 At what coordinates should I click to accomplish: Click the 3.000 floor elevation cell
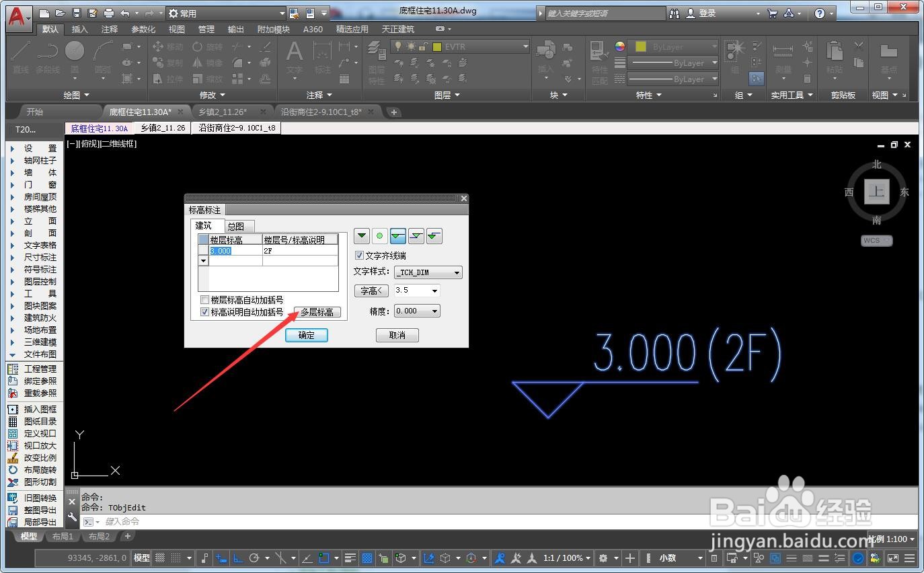coord(235,250)
